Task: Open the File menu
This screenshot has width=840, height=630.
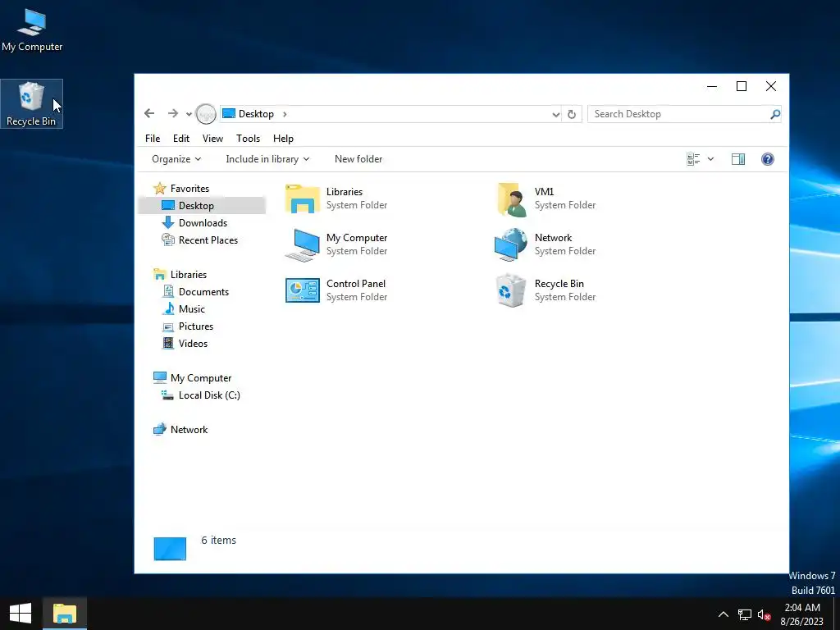Action: pos(153,138)
